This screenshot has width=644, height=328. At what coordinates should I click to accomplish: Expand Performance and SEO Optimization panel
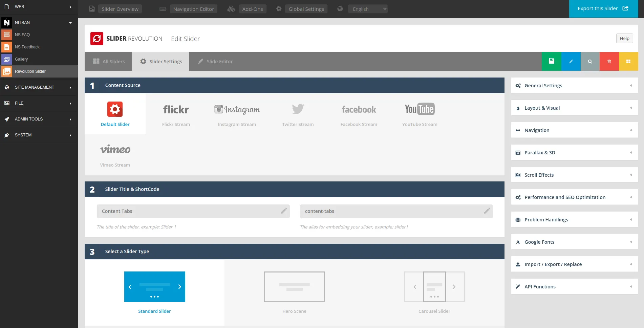pyautogui.click(x=575, y=197)
